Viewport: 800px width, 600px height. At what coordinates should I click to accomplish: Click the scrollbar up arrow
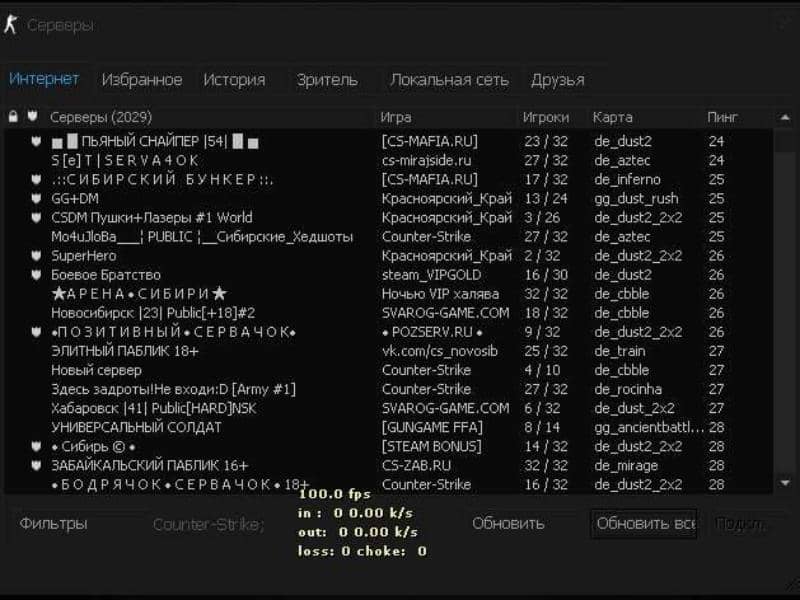pyautogui.click(x=785, y=117)
